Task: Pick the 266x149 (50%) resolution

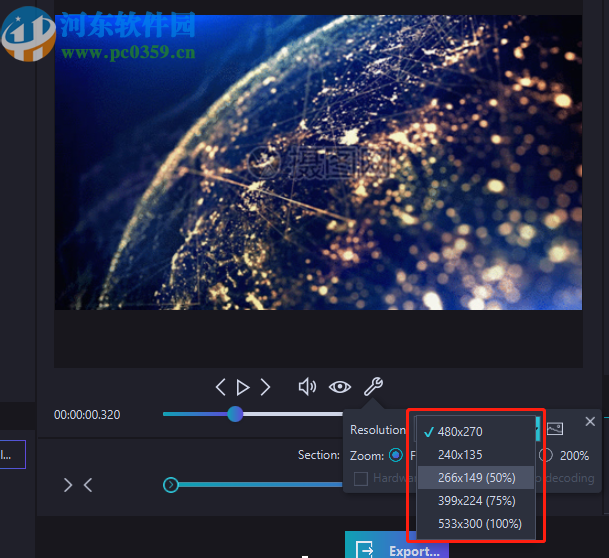Action: [476, 478]
